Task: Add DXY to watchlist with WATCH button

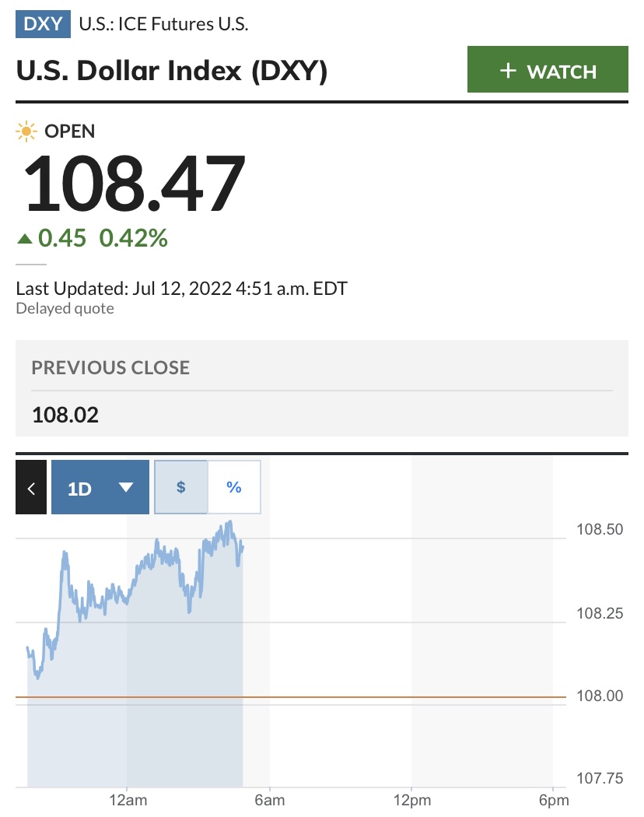Action: [x=547, y=71]
